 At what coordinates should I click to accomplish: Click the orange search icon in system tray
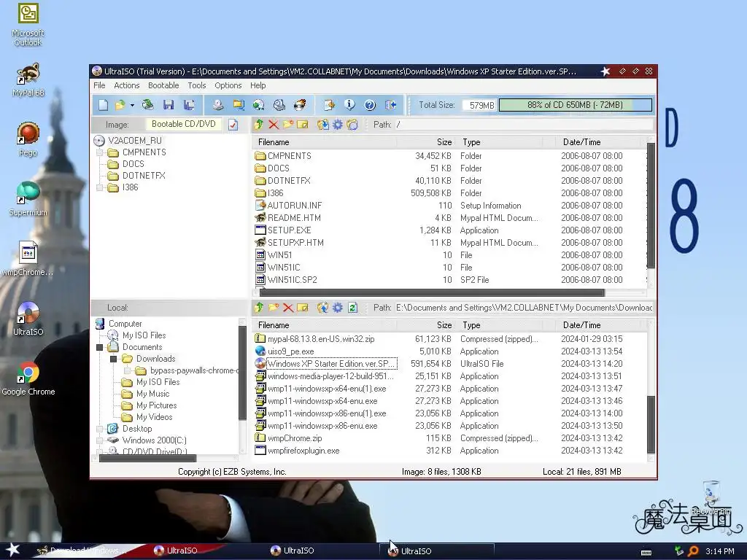point(693,551)
